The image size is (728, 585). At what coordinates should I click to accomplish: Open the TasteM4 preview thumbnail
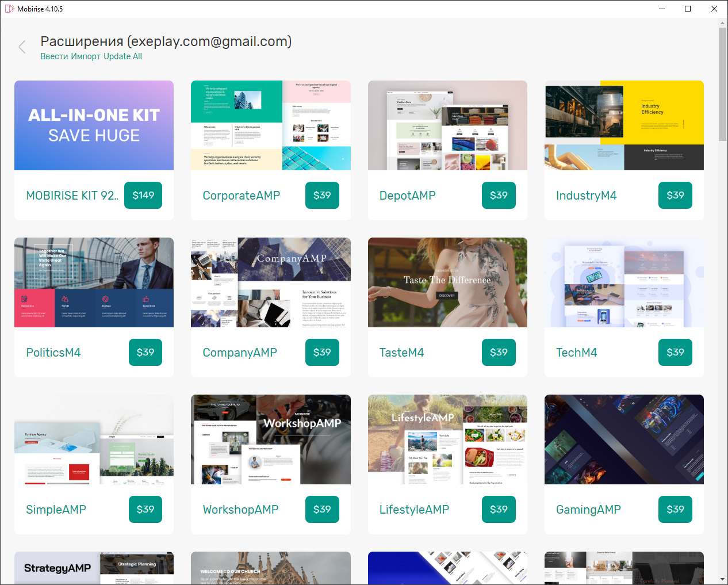(x=447, y=282)
